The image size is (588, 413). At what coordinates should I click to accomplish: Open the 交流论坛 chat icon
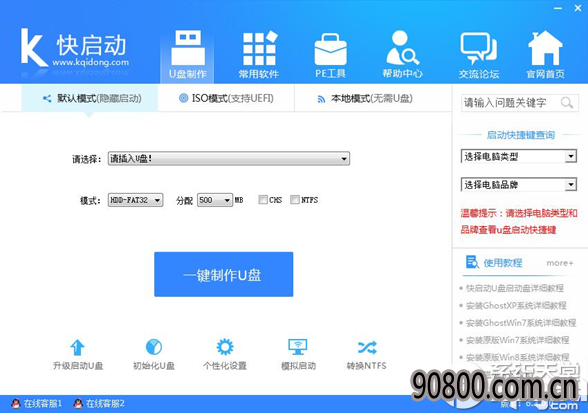point(479,48)
